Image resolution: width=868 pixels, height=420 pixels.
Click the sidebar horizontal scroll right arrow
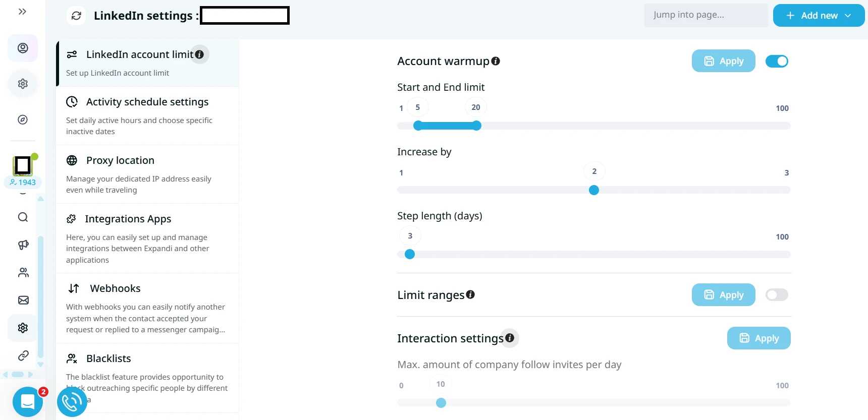coord(31,375)
